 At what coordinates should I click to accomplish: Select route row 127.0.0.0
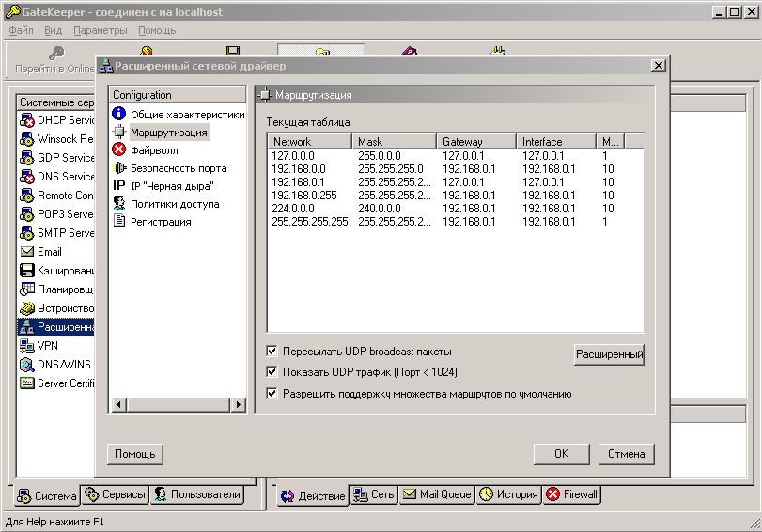click(x=456, y=156)
